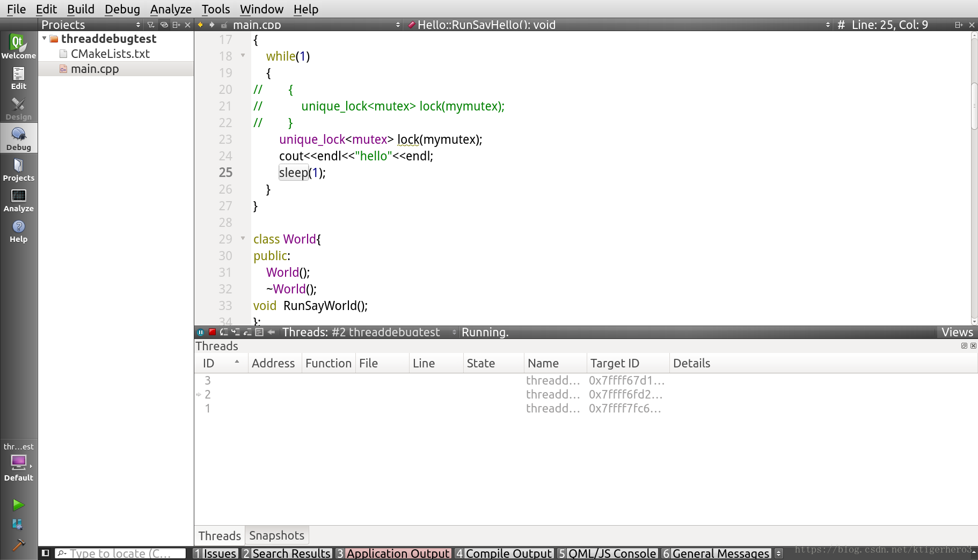Open the Edit menu
Screen dimensions: 978x560
[x=46, y=9]
